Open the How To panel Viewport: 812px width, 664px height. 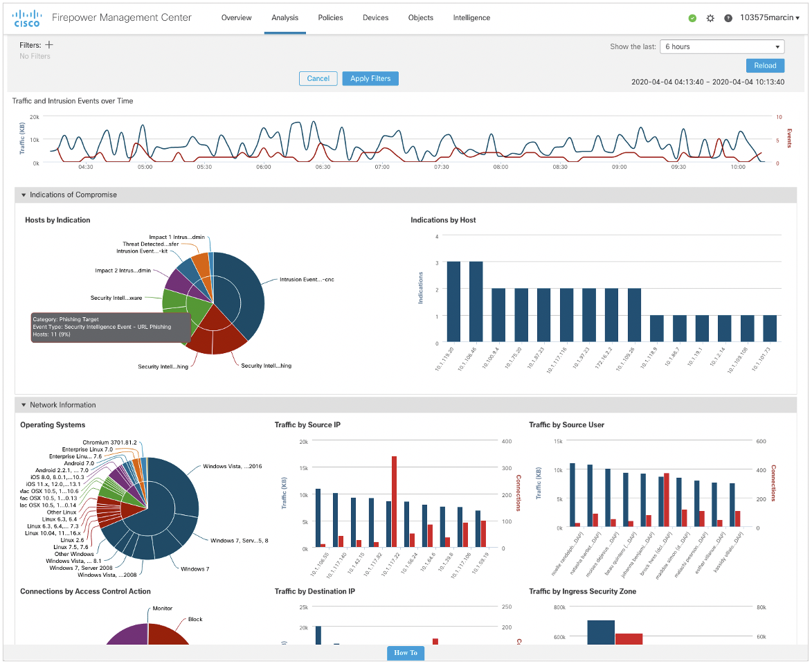(406, 653)
